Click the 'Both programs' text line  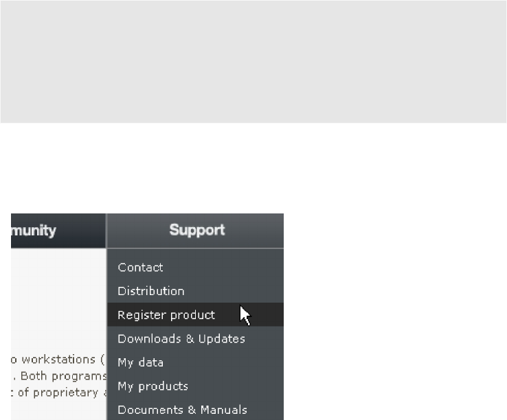pos(63,376)
